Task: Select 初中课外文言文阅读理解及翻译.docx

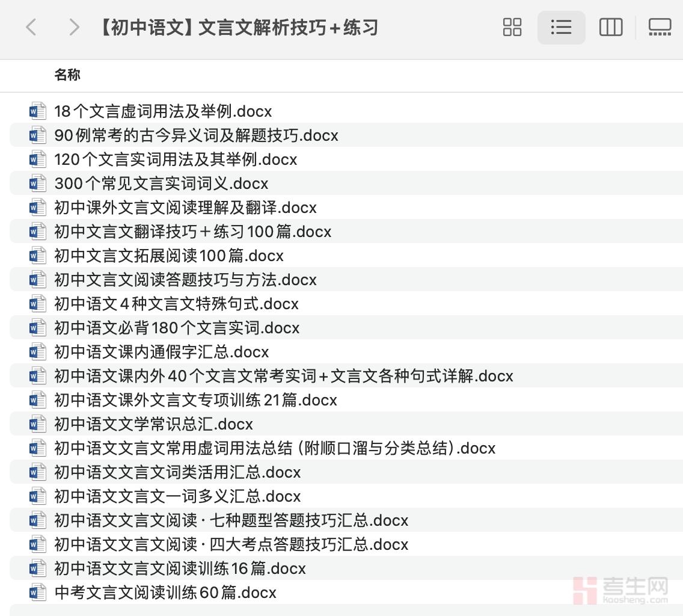Action: [x=185, y=208]
